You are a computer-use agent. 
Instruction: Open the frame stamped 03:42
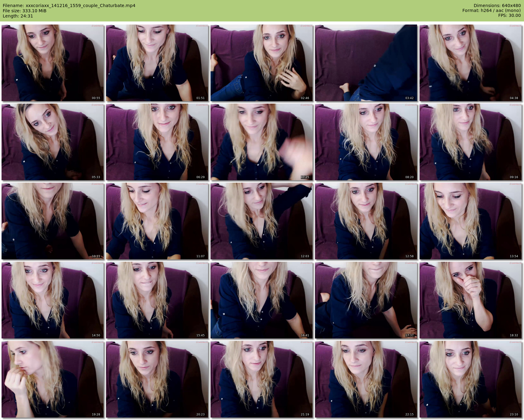[x=366, y=63]
